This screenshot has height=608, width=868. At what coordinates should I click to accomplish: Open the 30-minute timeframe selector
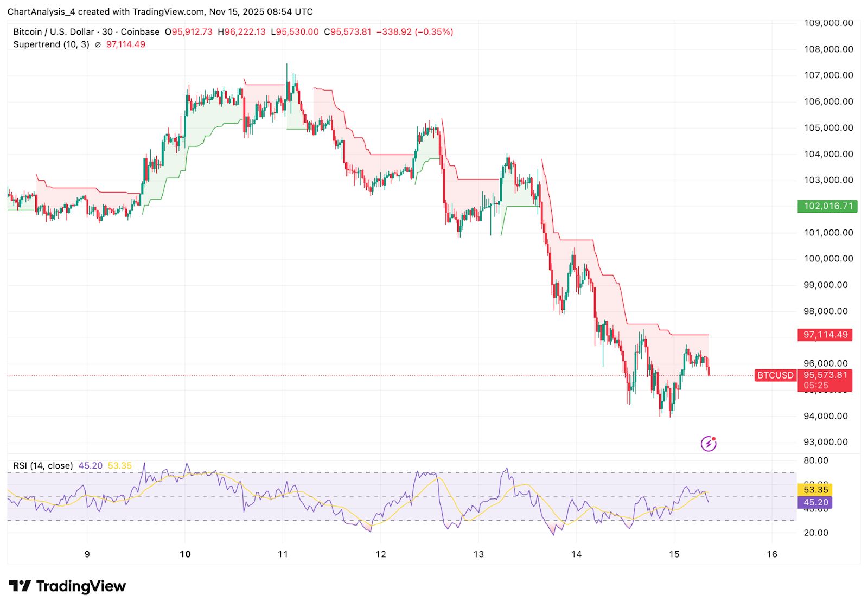[x=107, y=32]
